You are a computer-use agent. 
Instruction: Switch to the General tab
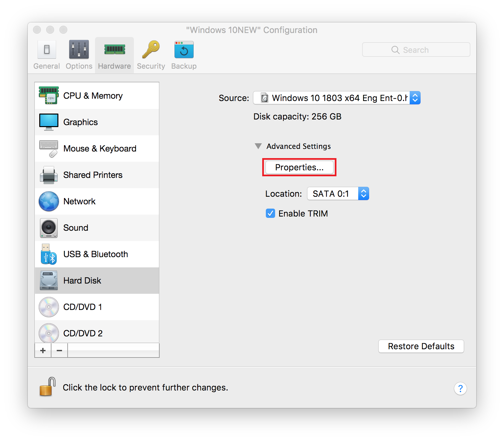[x=47, y=54]
